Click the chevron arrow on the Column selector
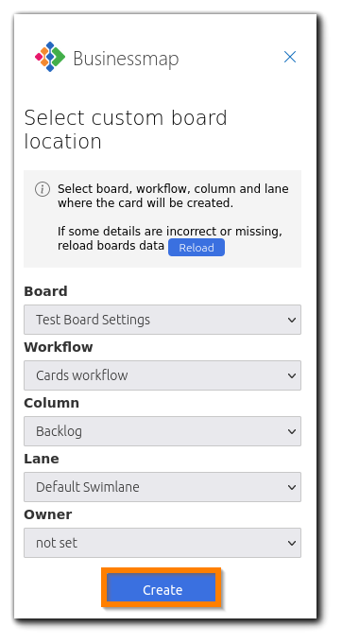 pyautogui.click(x=292, y=431)
